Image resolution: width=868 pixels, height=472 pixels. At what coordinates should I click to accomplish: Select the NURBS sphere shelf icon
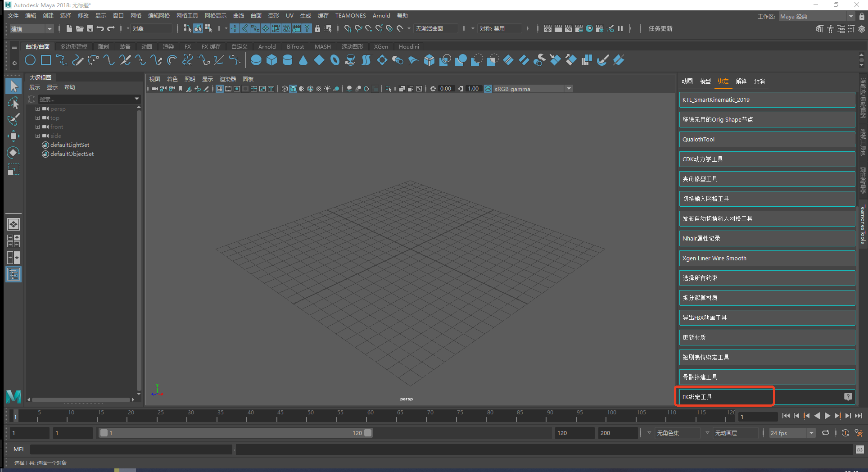[x=256, y=60]
